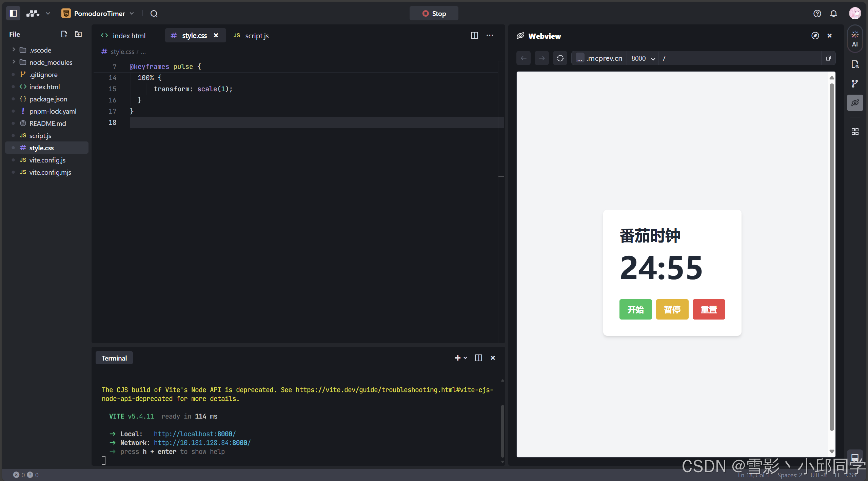Expand the node_modules folder
This screenshot has width=868, height=481.
click(51, 62)
